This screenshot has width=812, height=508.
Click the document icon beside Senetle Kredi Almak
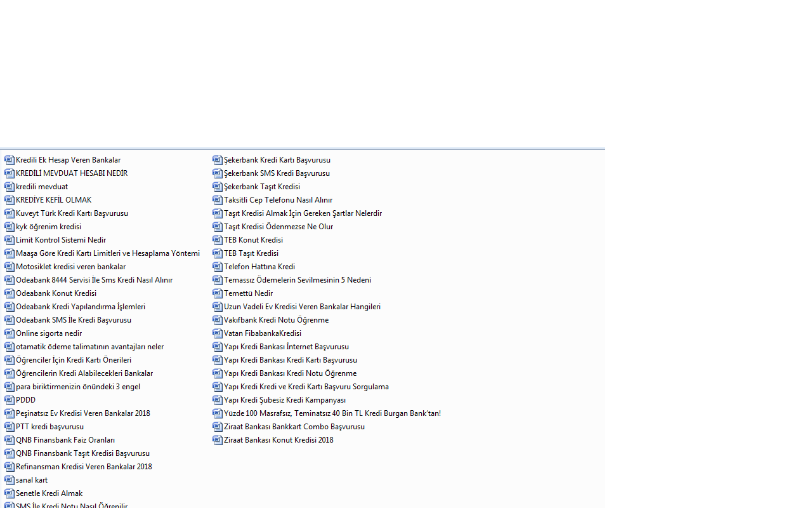click(10, 493)
